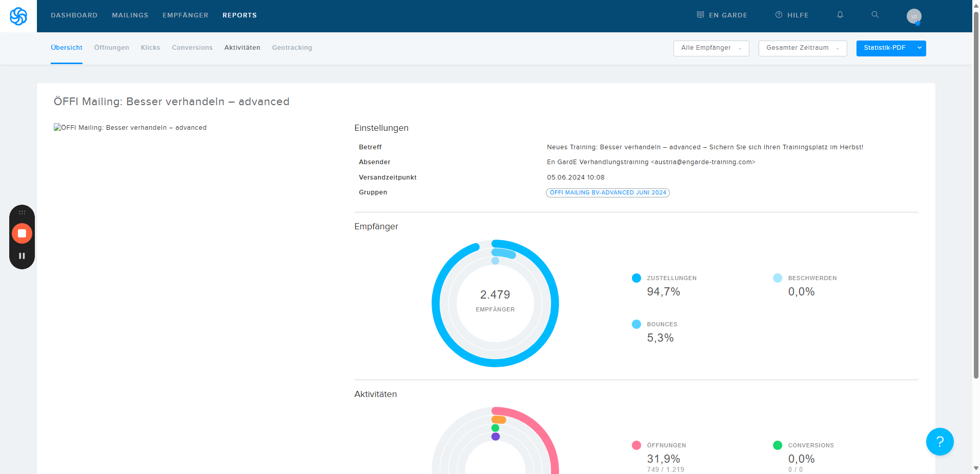Image resolution: width=980 pixels, height=474 pixels.
Task: Switch to the Klicks tab
Action: tap(151, 48)
